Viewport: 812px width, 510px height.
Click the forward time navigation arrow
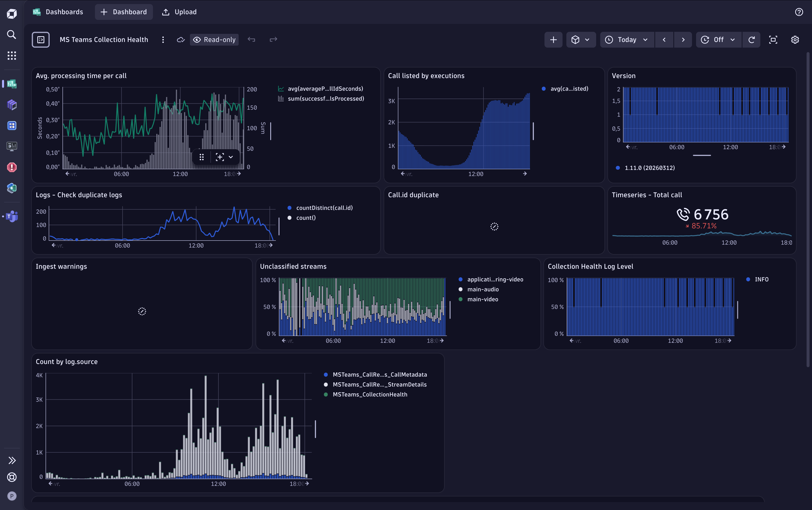point(683,39)
